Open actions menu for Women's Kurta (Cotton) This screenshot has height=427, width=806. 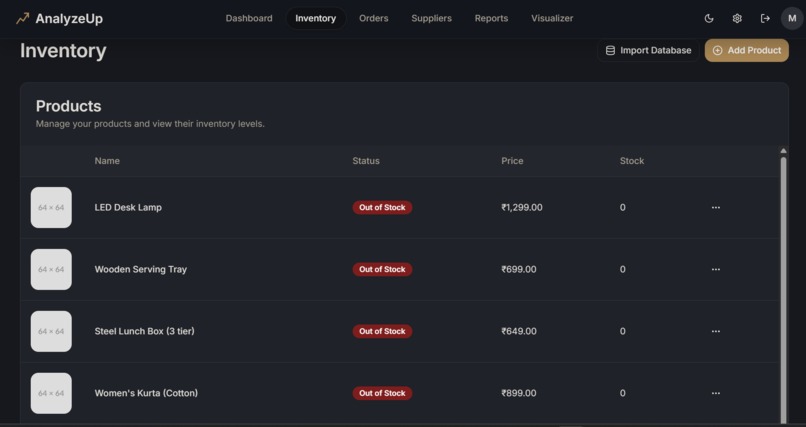tap(716, 393)
